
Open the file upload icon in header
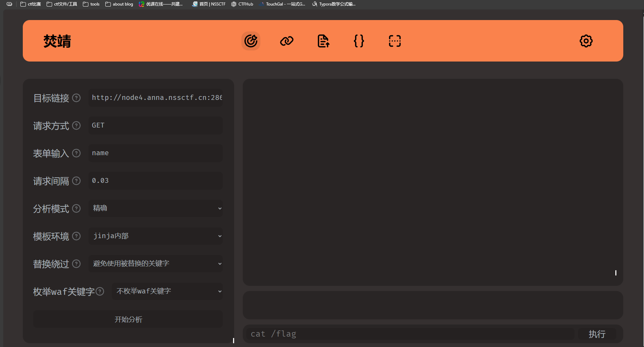point(323,41)
